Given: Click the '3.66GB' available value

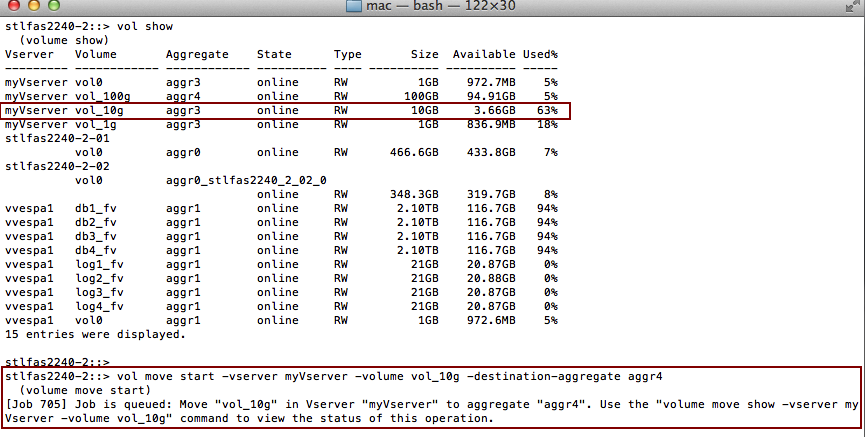Looking at the screenshot, I should [495, 110].
